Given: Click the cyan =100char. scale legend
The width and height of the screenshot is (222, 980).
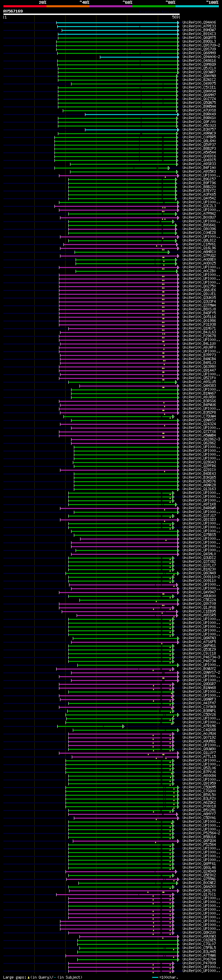Looking at the screenshot, I should tap(165, 977).
